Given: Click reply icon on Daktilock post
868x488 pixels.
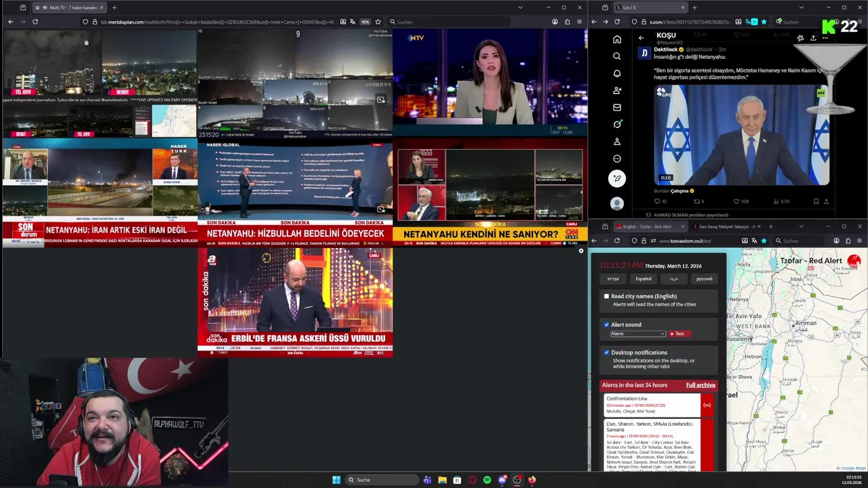Looking at the screenshot, I should pyautogui.click(x=657, y=201).
